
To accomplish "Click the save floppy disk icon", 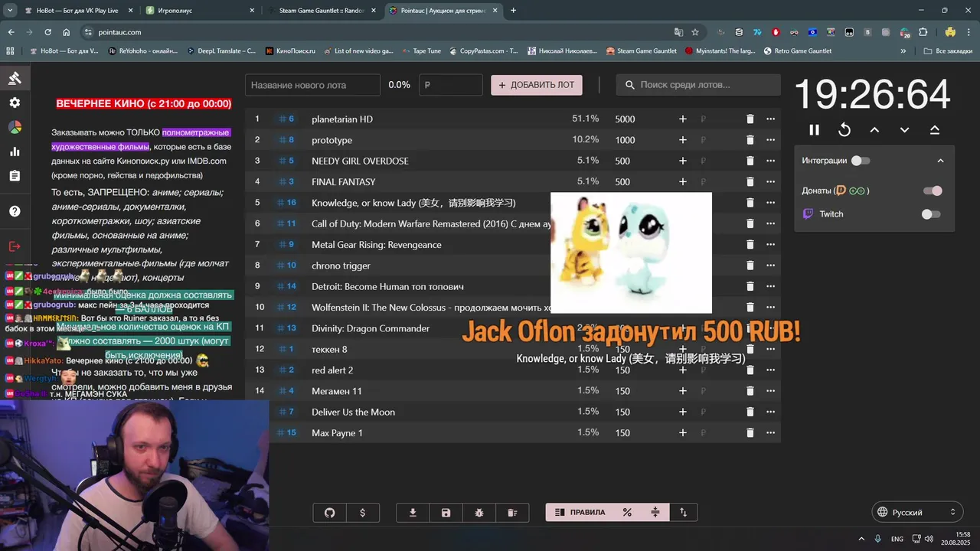I will (446, 513).
